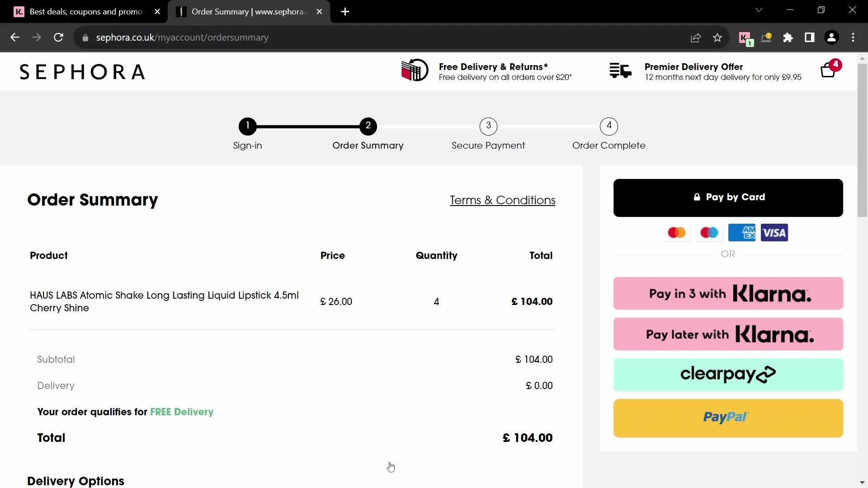Click the extension icon with yellow badge
Screen dimensions: 868x488
(x=767, y=38)
